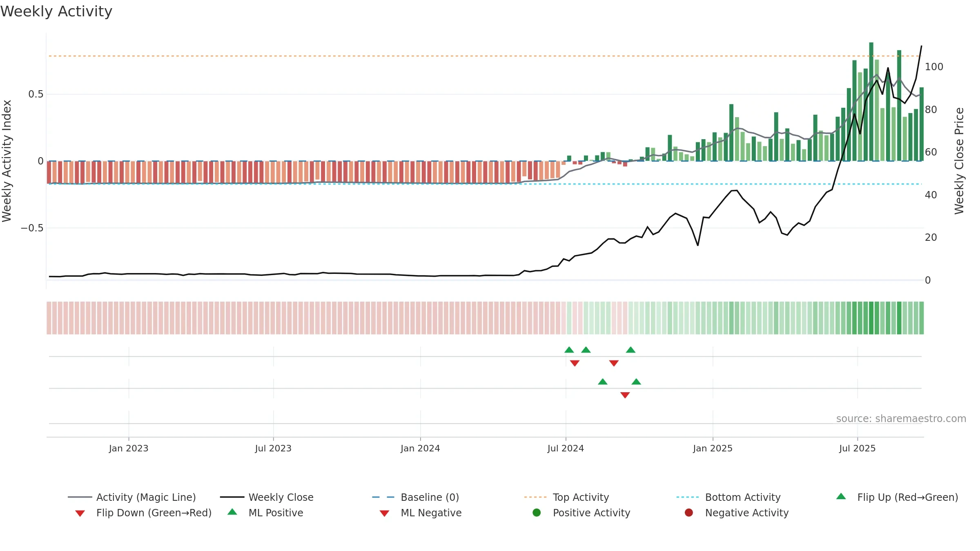
Task: Click the Jul 2025 x-axis label
Action: tap(857, 448)
